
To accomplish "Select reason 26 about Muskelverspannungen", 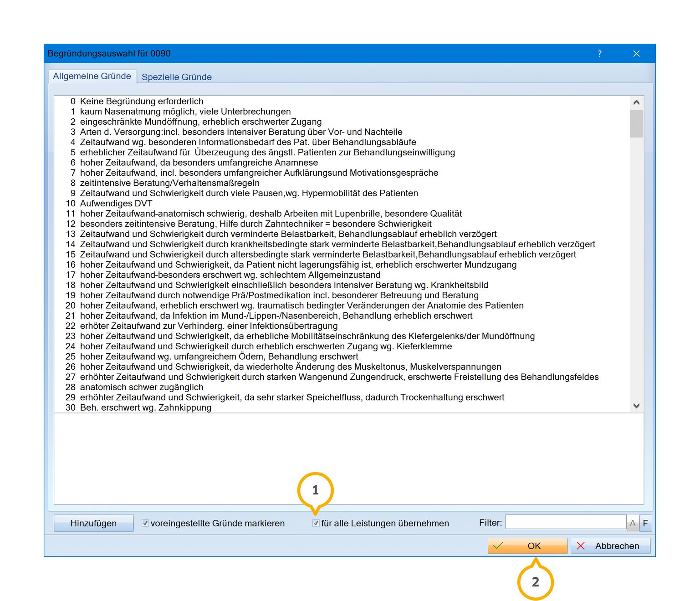I will (342, 367).
